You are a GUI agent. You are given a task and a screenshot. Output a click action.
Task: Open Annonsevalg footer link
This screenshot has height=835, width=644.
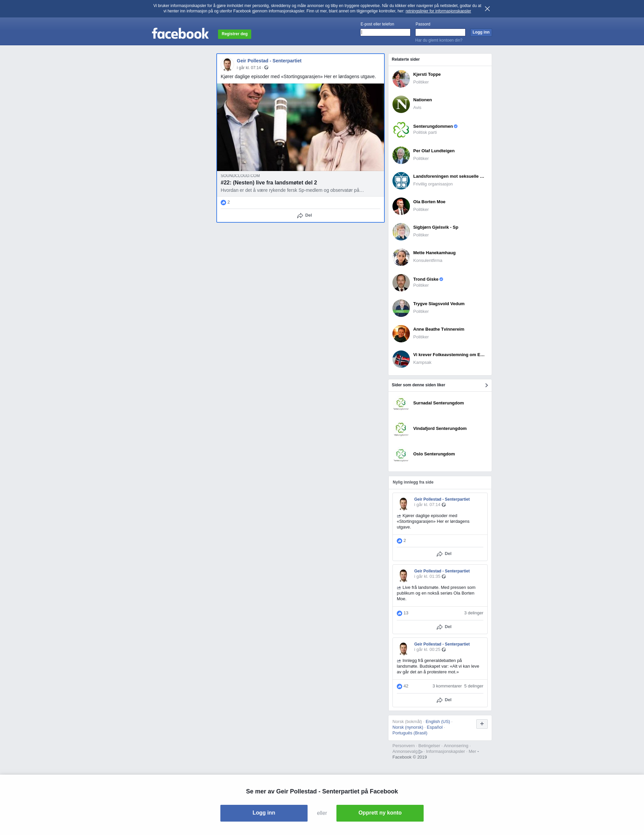pyautogui.click(x=407, y=751)
